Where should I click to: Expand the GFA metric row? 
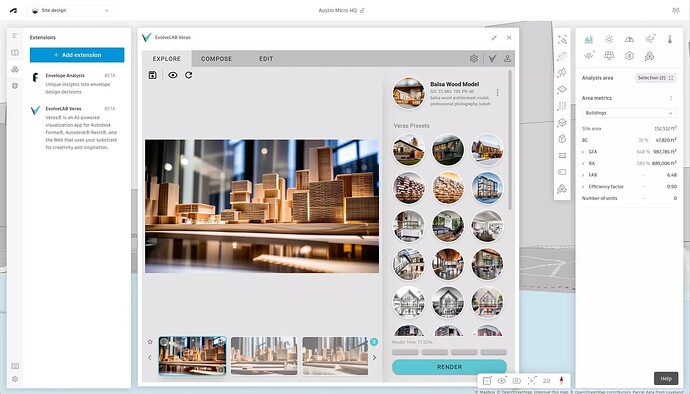coord(584,152)
